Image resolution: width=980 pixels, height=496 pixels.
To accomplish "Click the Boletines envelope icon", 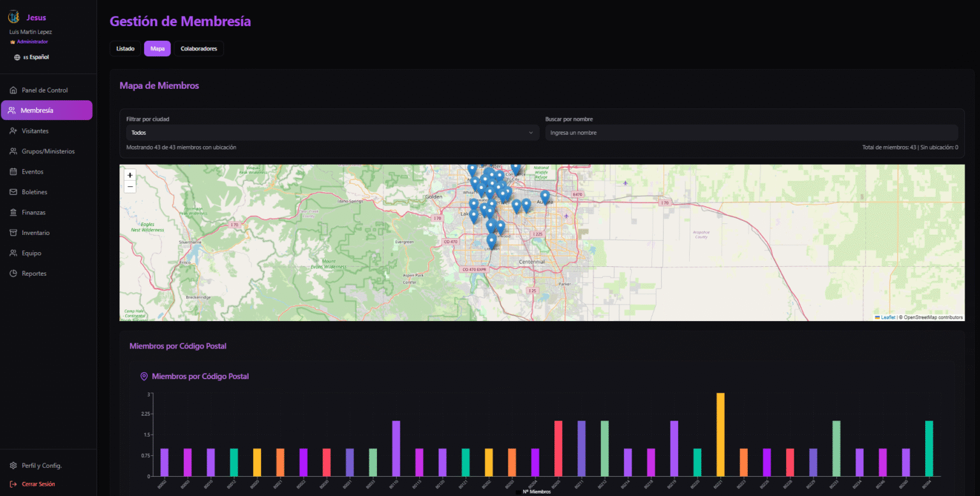I will coord(13,192).
